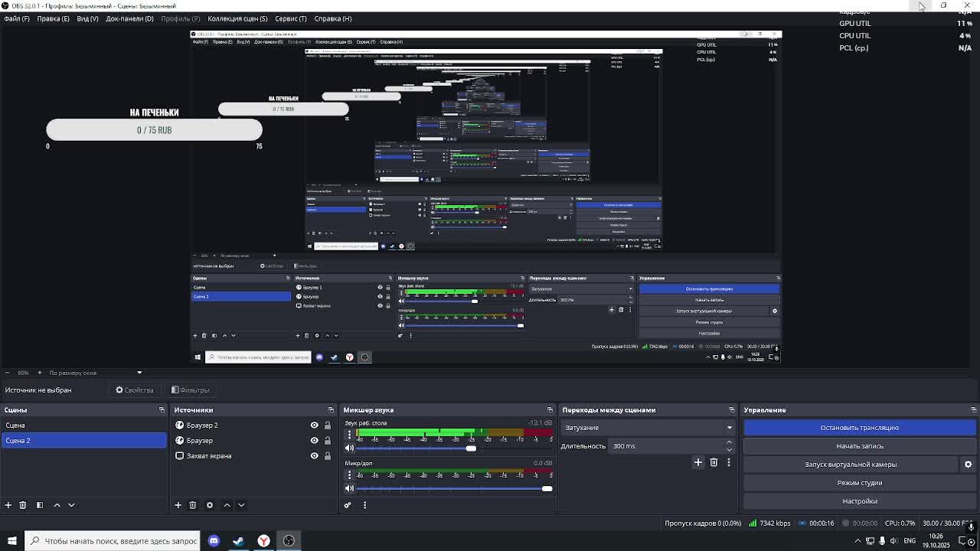Undock the Источники panel
This screenshot has width=980, height=551.
(331, 410)
